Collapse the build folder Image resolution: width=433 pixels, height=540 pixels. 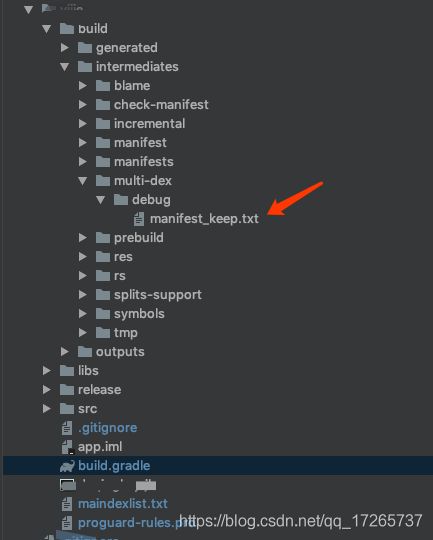point(47,29)
